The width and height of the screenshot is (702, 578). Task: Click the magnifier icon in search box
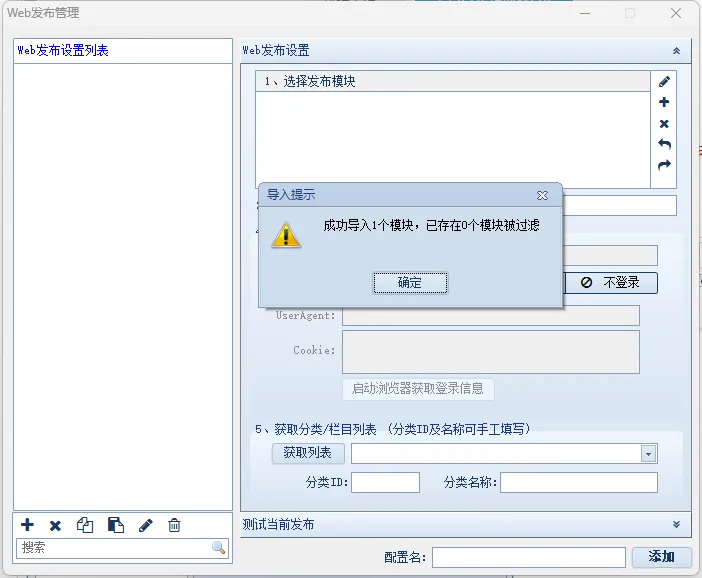[x=218, y=548]
